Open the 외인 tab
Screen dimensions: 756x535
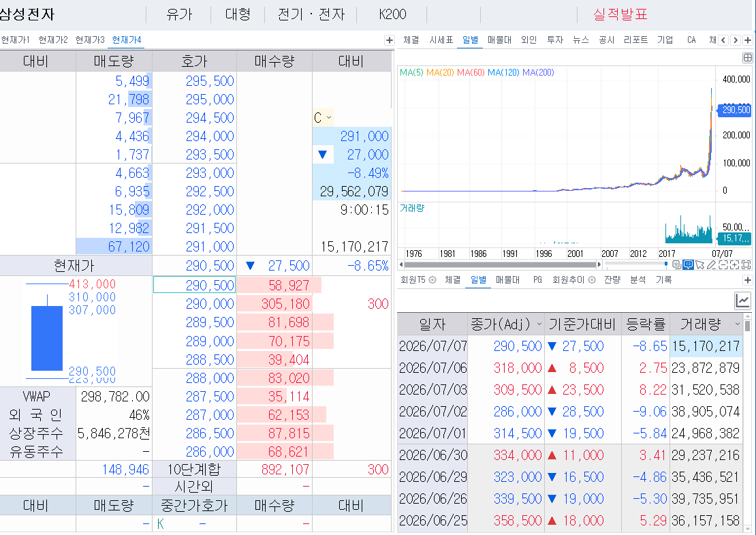[529, 40]
